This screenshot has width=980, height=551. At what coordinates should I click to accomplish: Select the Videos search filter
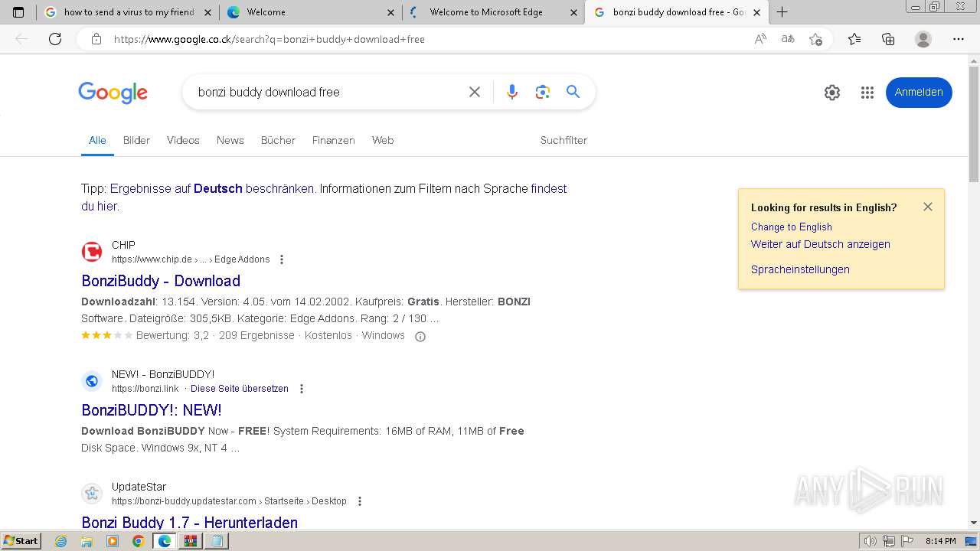183,140
